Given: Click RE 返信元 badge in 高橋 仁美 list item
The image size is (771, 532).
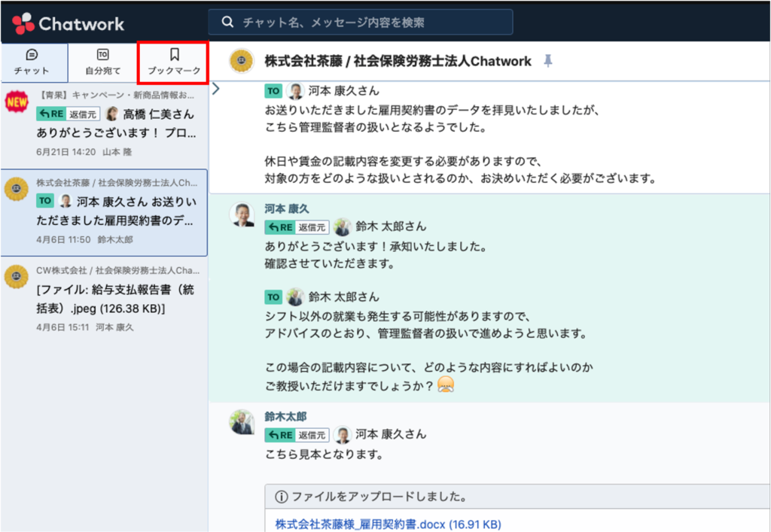Looking at the screenshot, I should coord(68,114).
